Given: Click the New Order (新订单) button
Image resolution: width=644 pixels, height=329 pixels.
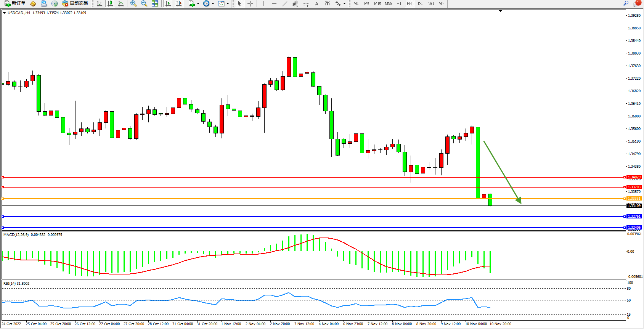Looking at the screenshot, I should (15, 3).
